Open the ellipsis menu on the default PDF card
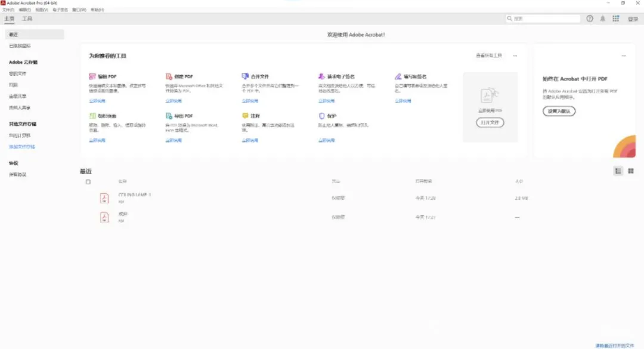 pyautogui.click(x=624, y=55)
